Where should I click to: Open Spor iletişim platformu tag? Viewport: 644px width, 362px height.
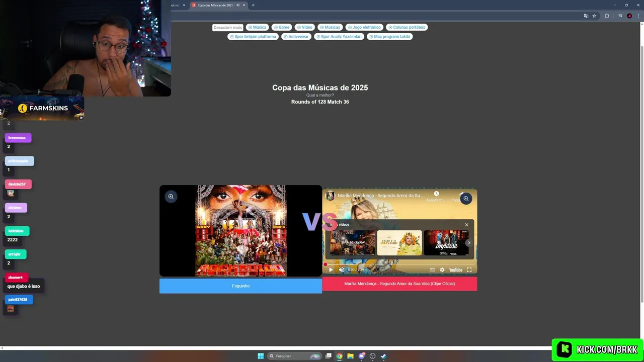click(x=253, y=37)
